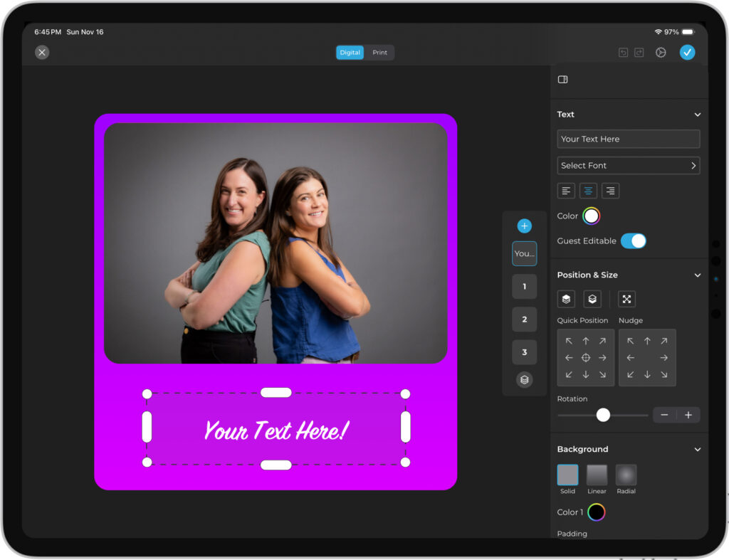Toggle the sidebar panel icon
Viewport: 729px width, 560px height.
tap(562, 80)
